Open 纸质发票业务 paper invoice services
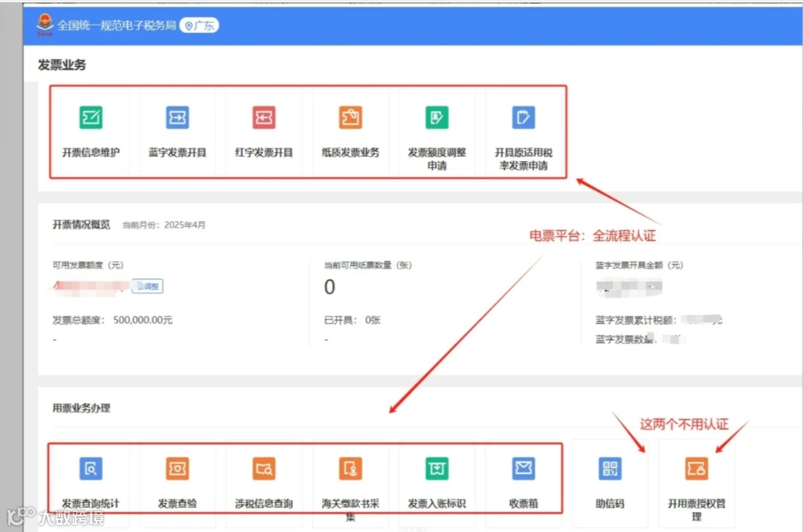The width and height of the screenshot is (803, 532). point(350,132)
